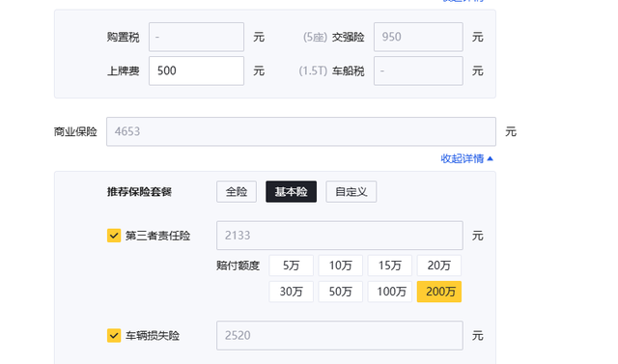Image resolution: width=618 pixels, height=364 pixels.
Task: Click the 交强险 field showing 950
Action: point(418,37)
